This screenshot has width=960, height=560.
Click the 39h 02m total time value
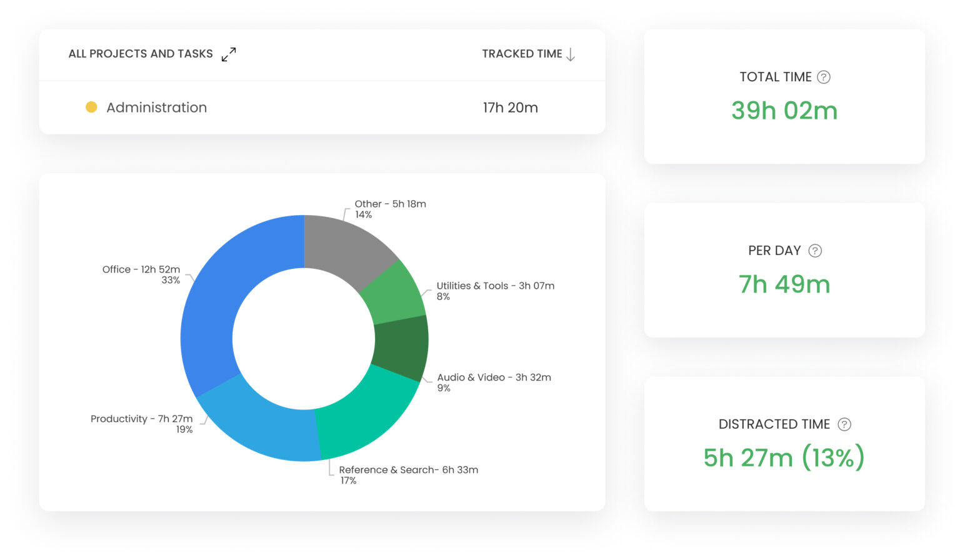click(784, 111)
